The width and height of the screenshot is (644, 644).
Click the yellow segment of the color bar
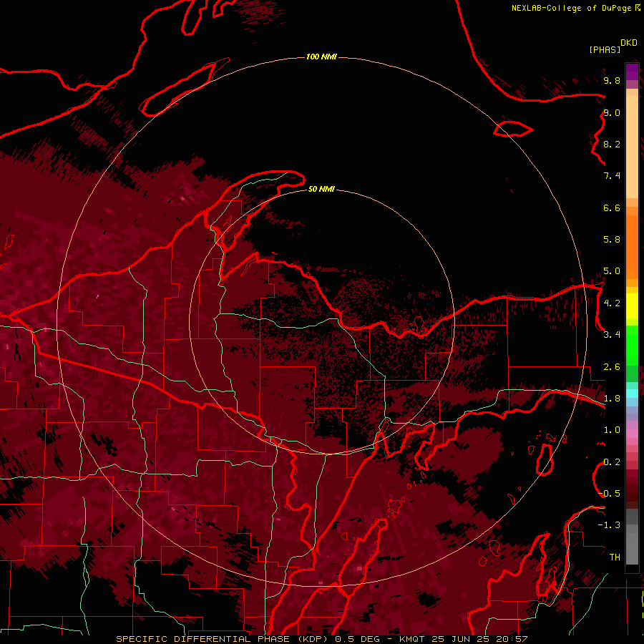(632, 306)
